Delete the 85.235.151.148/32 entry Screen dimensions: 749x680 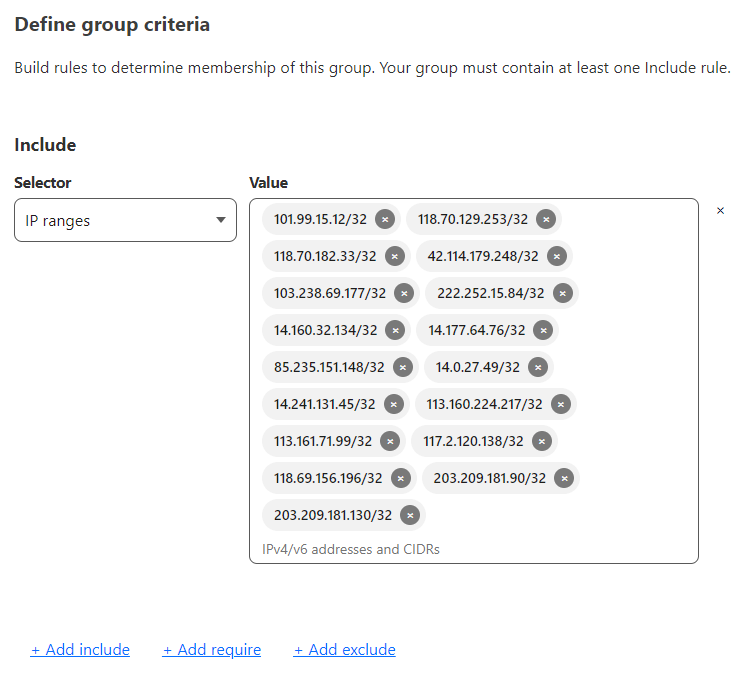point(402,367)
